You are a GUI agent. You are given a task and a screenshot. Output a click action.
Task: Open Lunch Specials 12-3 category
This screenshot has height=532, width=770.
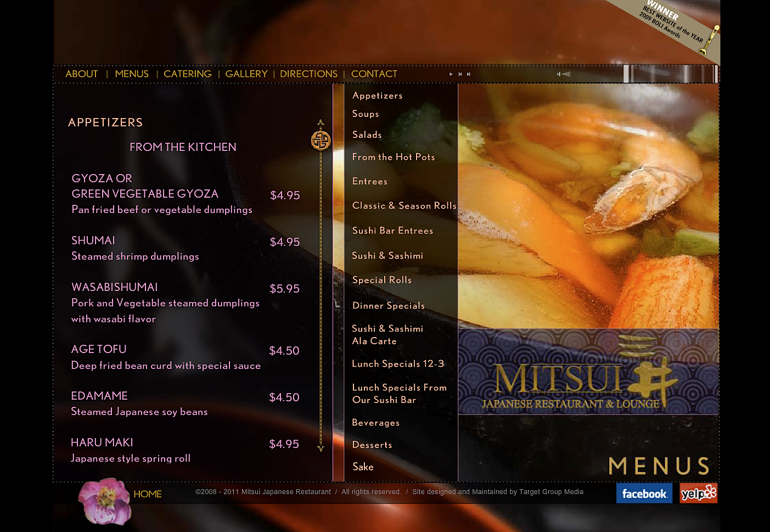point(398,364)
